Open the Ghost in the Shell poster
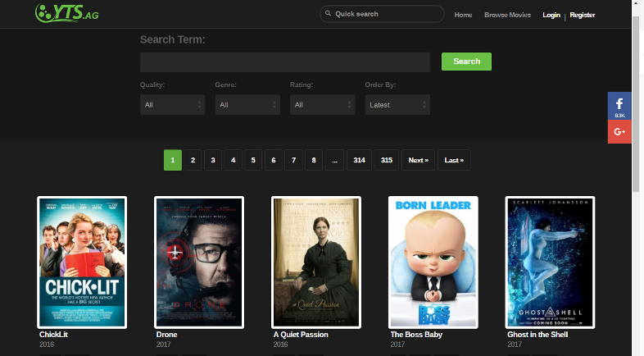The height and width of the screenshot is (356, 644). pyautogui.click(x=551, y=262)
